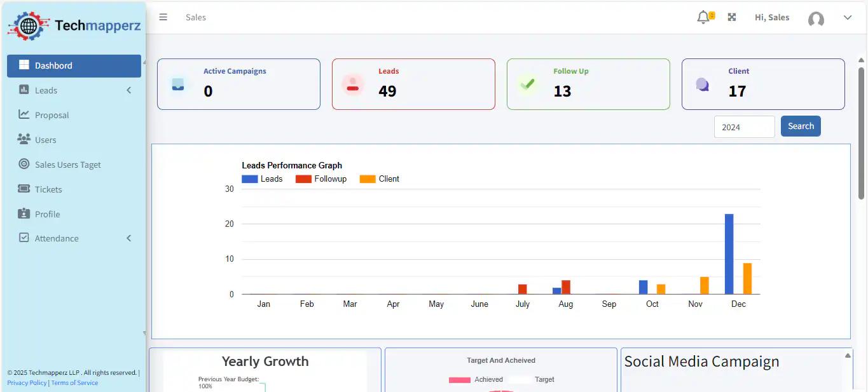This screenshot has width=868, height=392.
Task: Click the Leads Performance Graph title
Action: (x=292, y=165)
